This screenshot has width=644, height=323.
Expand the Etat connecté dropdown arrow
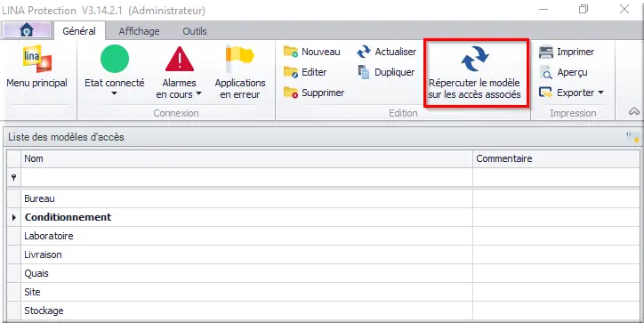pos(114,93)
